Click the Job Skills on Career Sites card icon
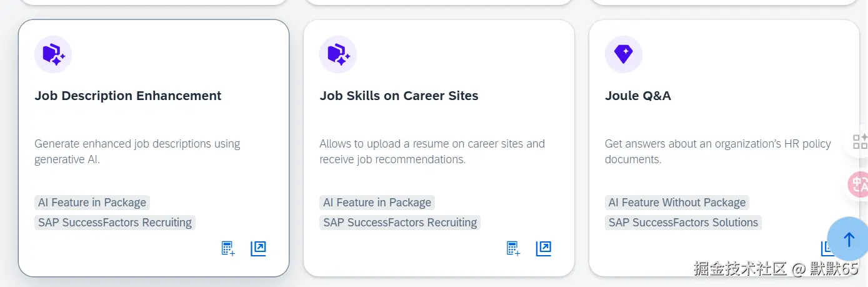This screenshot has height=287, width=868. pyautogui.click(x=338, y=54)
